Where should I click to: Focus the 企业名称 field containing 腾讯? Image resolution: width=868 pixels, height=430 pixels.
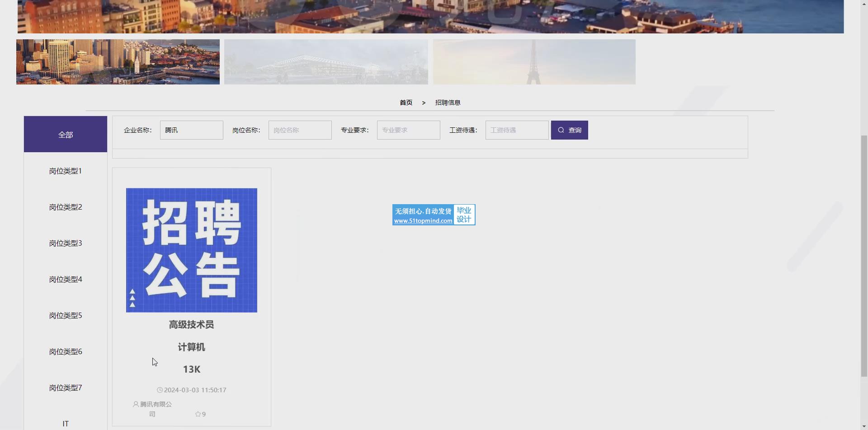[192, 130]
